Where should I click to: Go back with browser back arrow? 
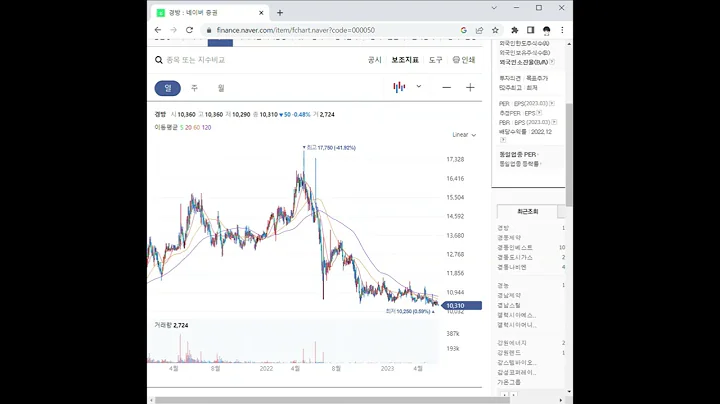[x=158, y=30]
